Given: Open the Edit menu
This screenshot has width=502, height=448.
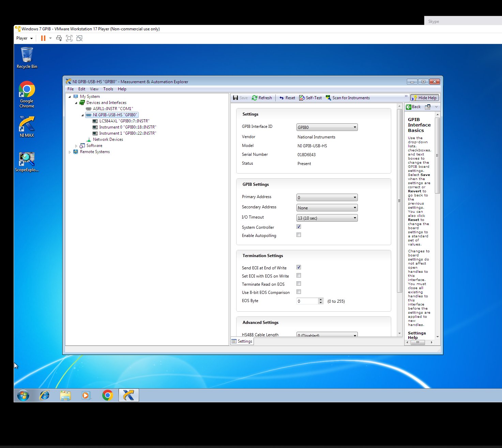Looking at the screenshot, I should (82, 89).
